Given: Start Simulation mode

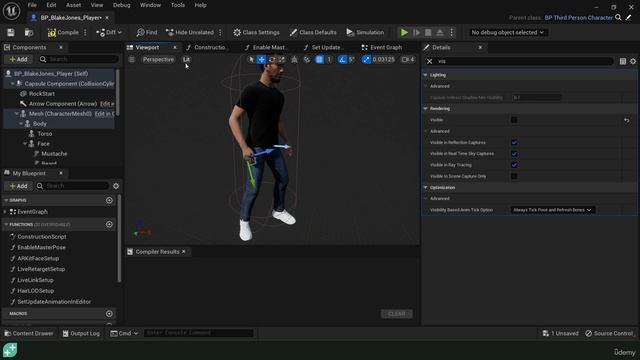Looking at the screenshot, I should [365, 32].
